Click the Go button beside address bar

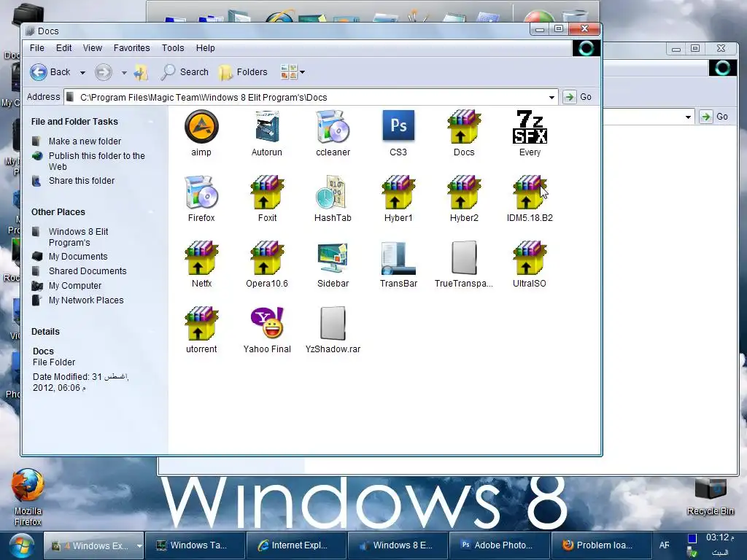pos(578,97)
